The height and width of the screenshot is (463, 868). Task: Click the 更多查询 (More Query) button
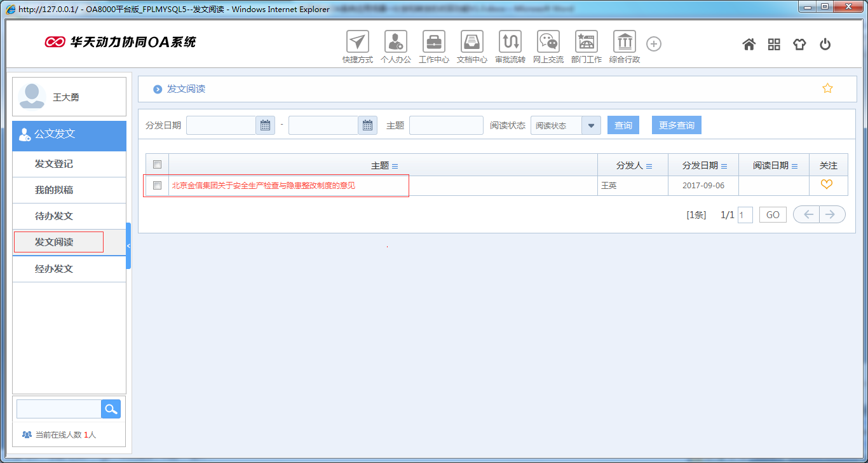[676, 125]
